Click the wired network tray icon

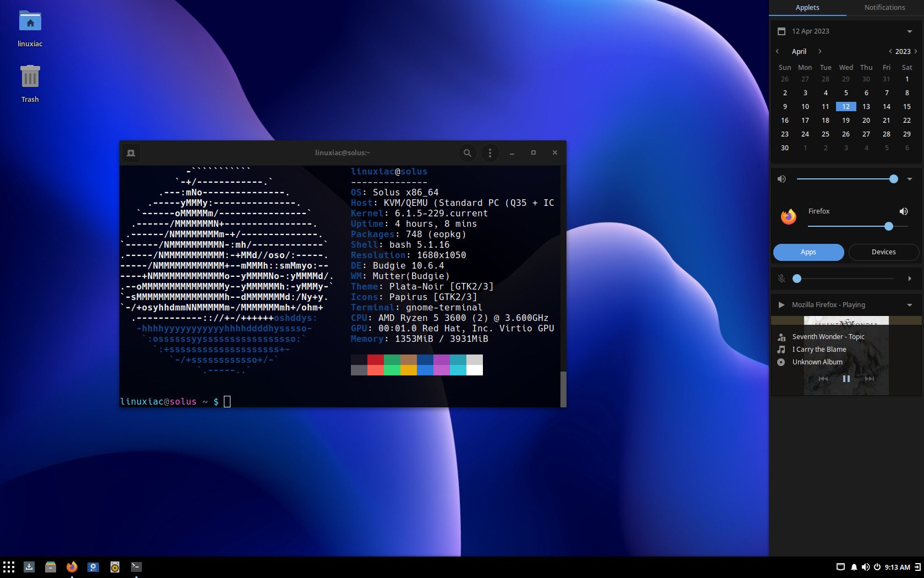click(x=840, y=567)
